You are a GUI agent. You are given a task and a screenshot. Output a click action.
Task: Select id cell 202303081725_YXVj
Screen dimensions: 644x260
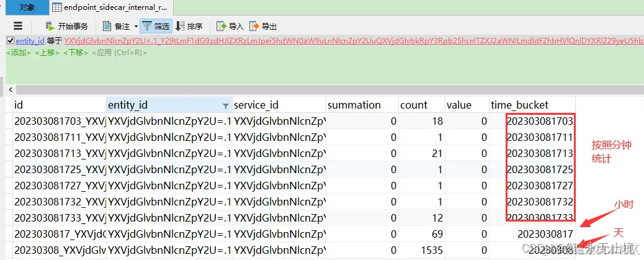(x=60, y=169)
